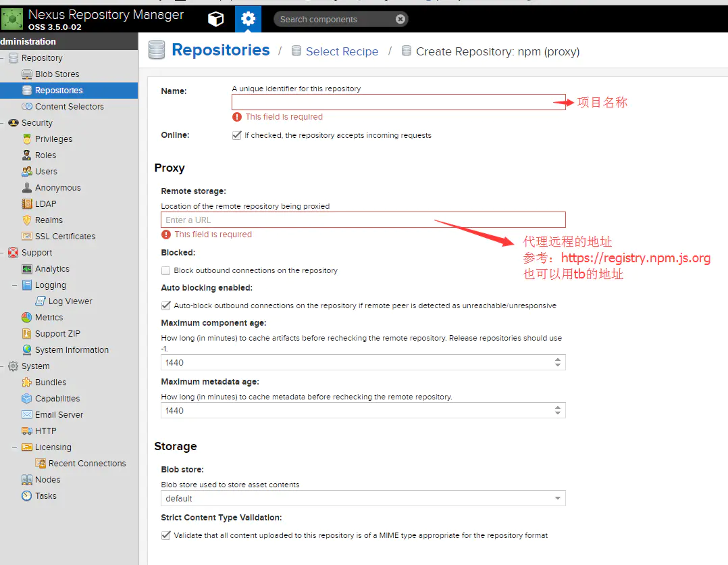This screenshot has height=565, width=728.
Task: Collapse the Licensing tree node
Action: (x=15, y=447)
